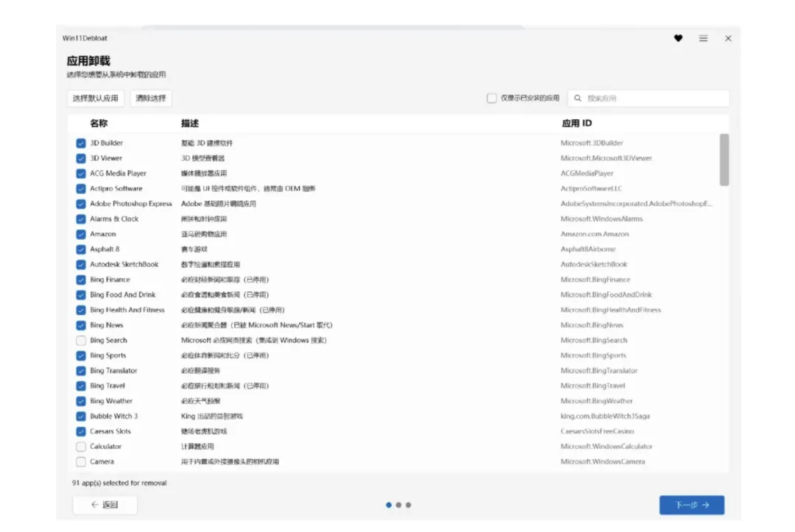Uncheck the Amazon checkbox
This screenshot has width=795, height=532.
coord(81,234)
